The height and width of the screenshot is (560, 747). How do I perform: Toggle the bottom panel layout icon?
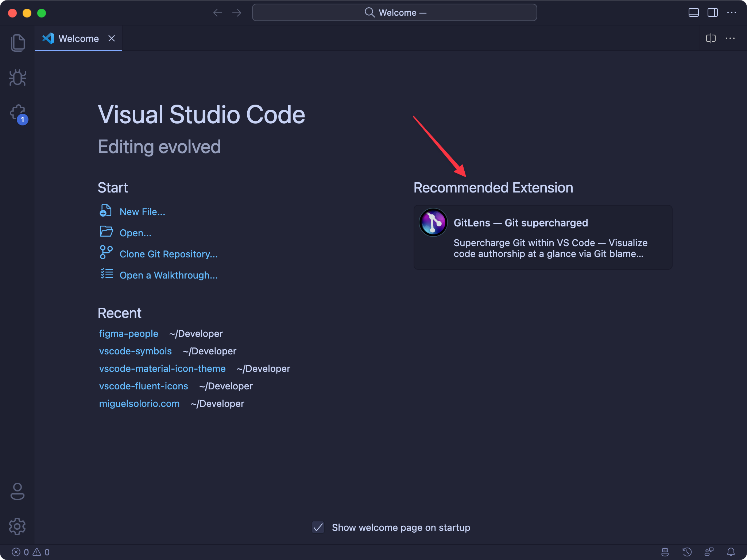(693, 13)
